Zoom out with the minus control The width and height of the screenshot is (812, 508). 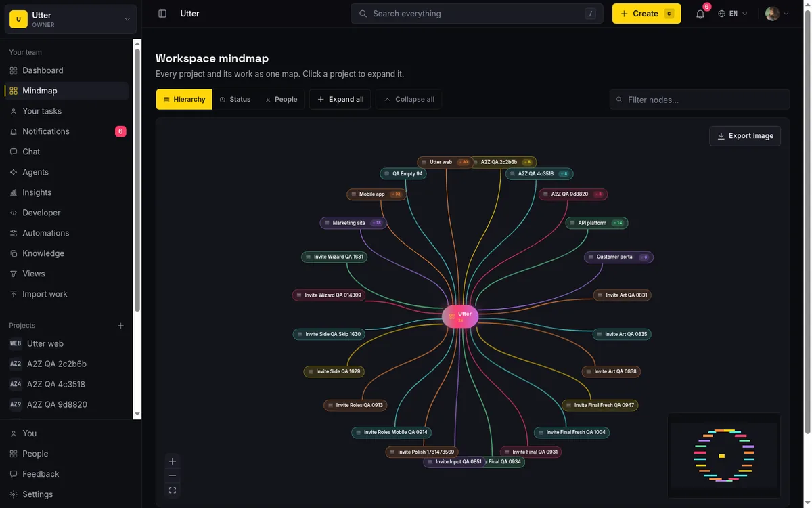tap(173, 475)
